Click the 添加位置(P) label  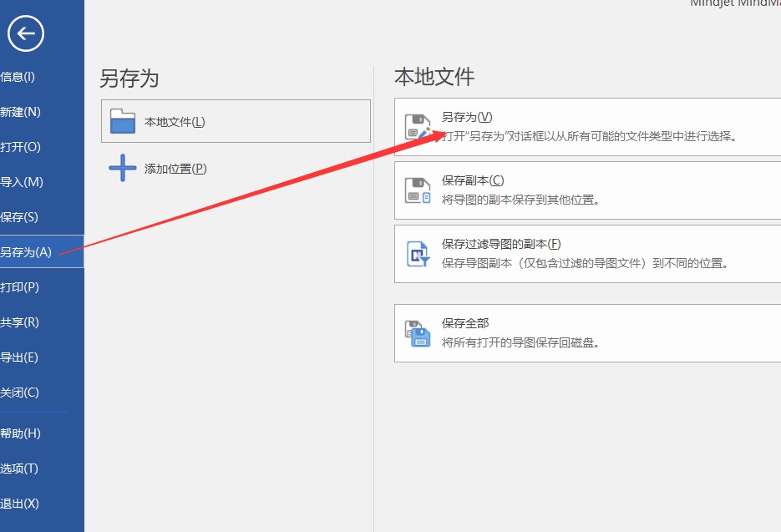175,169
